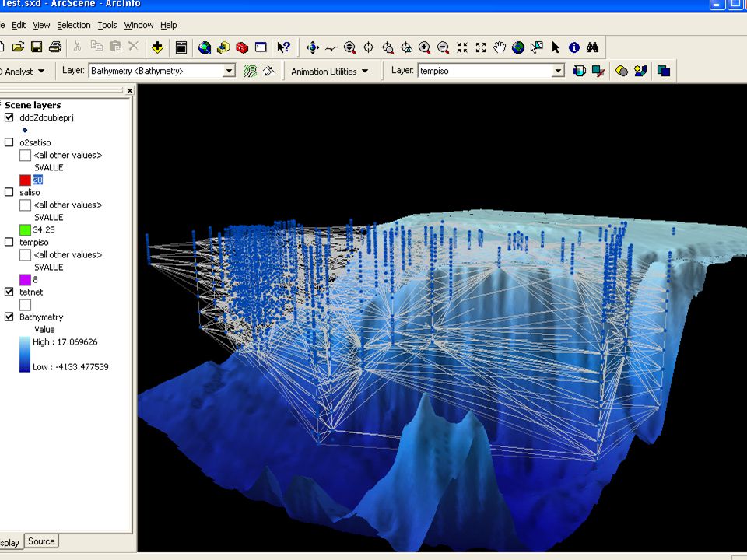Click the overlapping teal squares icon
The image size is (747, 560).
[664, 71]
